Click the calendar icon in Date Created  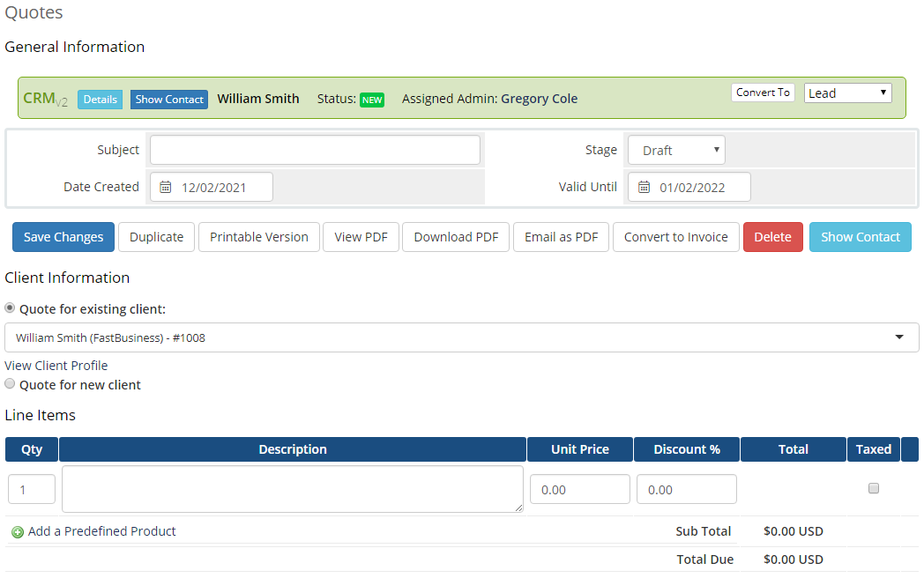[x=166, y=188]
